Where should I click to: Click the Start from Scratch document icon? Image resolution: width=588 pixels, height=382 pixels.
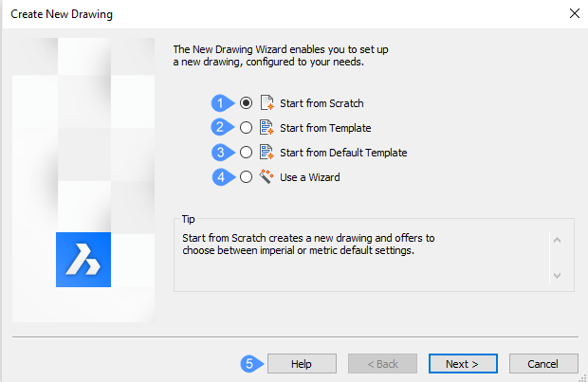(x=266, y=102)
